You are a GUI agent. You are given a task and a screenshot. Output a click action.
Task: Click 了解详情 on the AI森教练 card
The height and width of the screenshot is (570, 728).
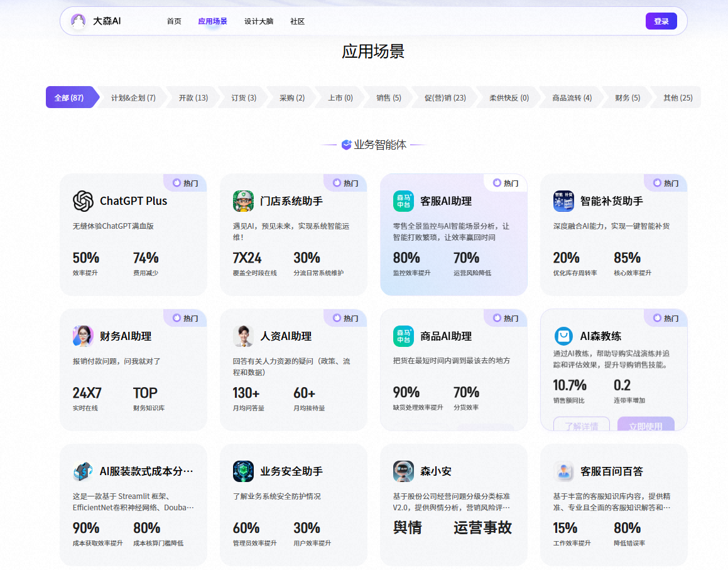click(581, 425)
